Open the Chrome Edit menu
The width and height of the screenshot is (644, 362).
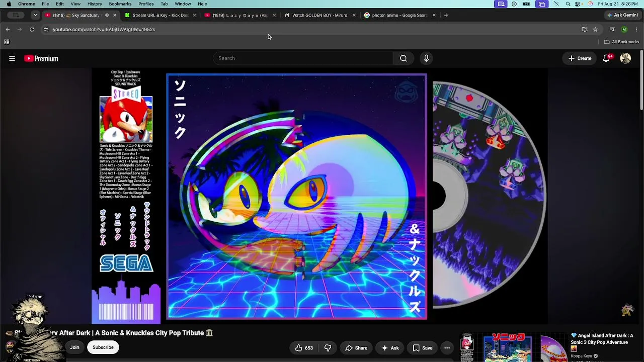tap(60, 4)
